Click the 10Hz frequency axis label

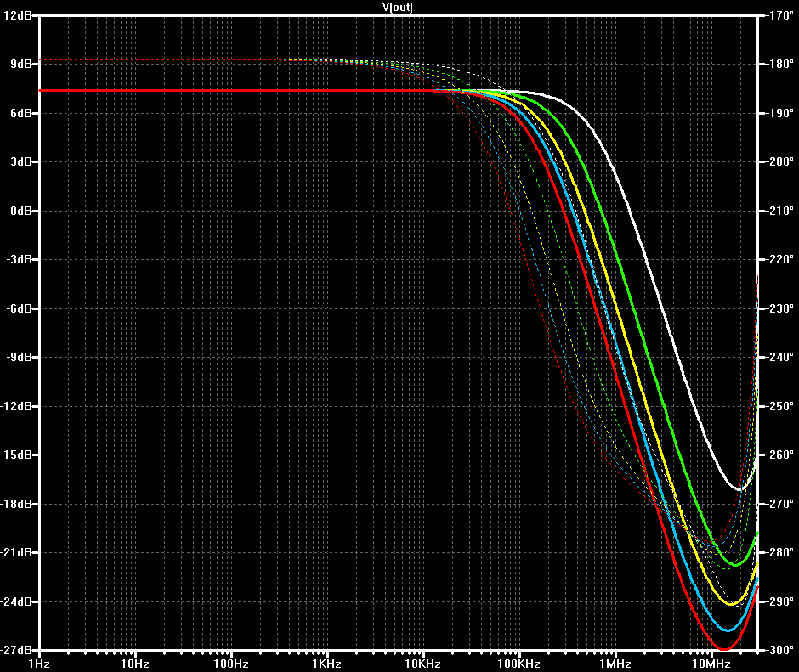135,664
